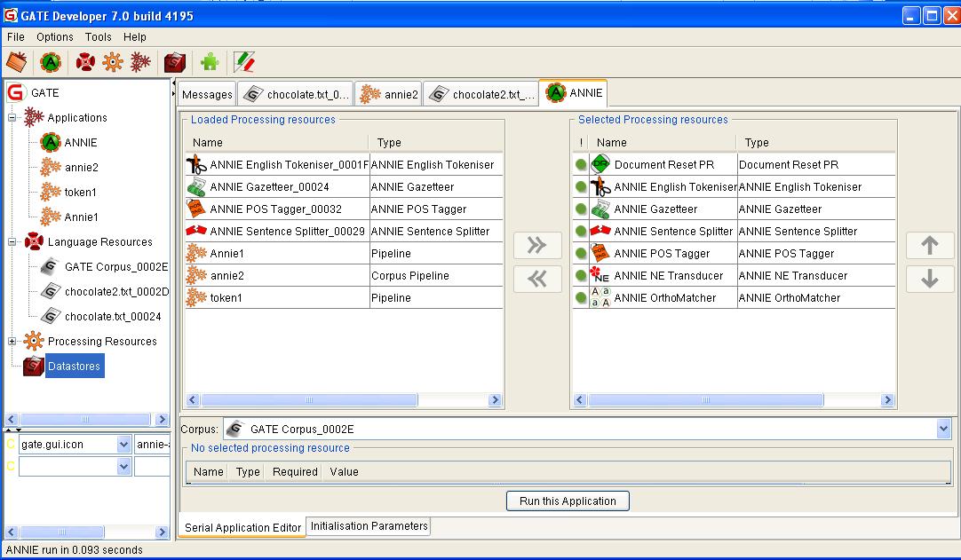This screenshot has width=961, height=560.
Task: Click the Language Resources node icon in tree
Action: point(34,241)
